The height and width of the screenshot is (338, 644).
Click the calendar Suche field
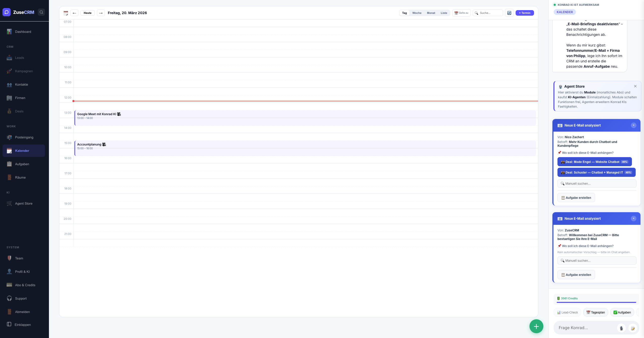488,13
